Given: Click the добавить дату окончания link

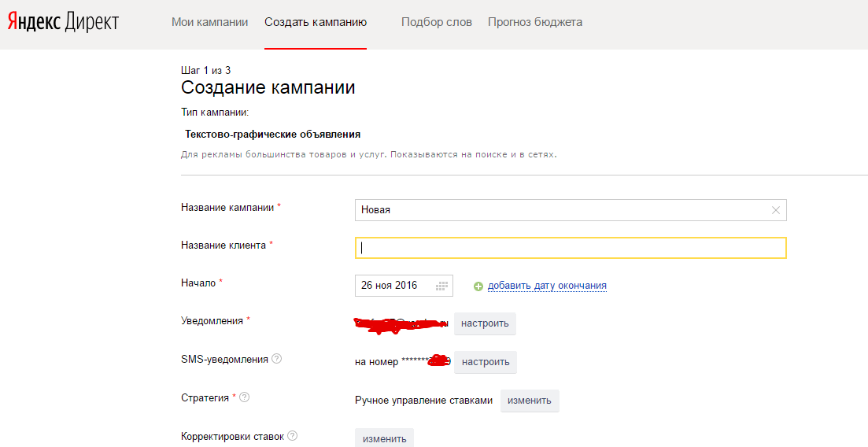Looking at the screenshot, I should [x=547, y=286].
